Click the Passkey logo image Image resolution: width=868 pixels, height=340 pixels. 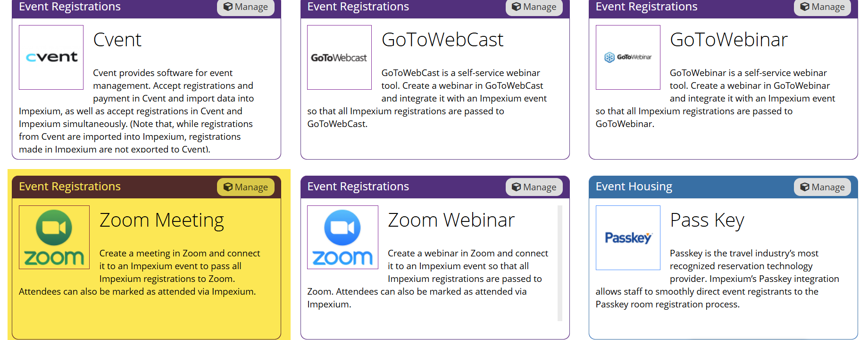[x=628, y=238]
